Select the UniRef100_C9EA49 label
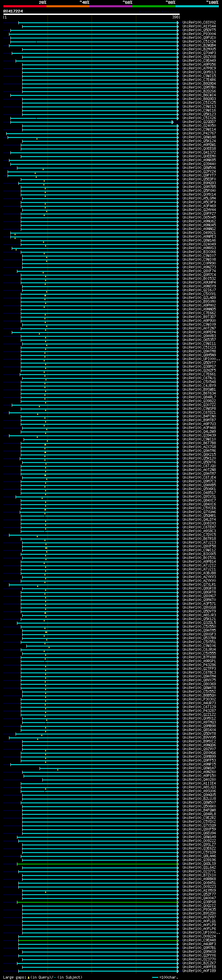The width and height of the screenshot is (222, 980). point(199,60)
